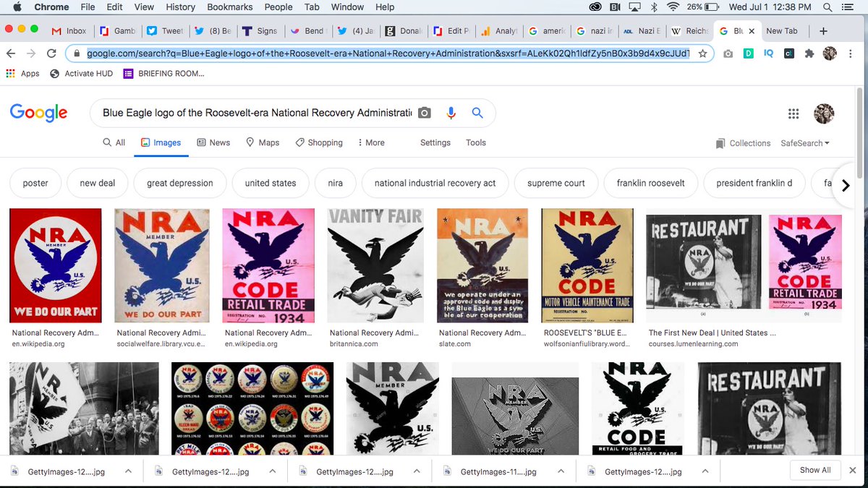The image size is (868, 488).
Task: Open the History menu
Action: tap(180, 7)
